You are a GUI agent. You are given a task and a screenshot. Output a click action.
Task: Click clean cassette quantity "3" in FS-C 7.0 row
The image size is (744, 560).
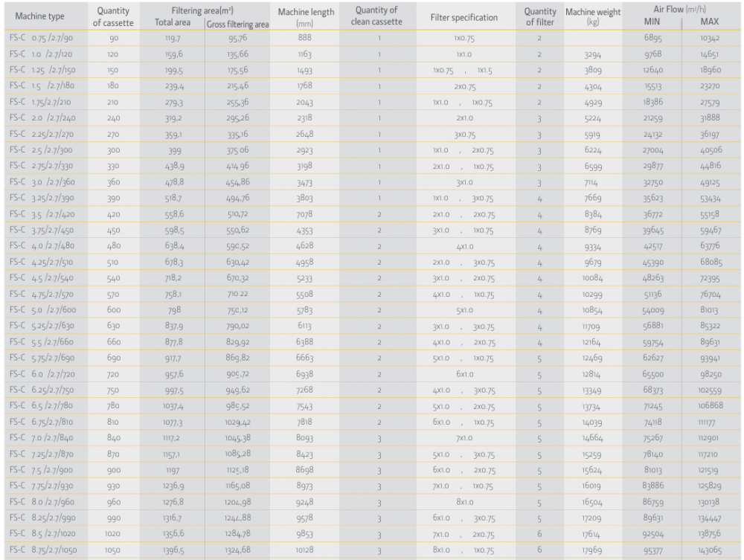click(379, 439)
